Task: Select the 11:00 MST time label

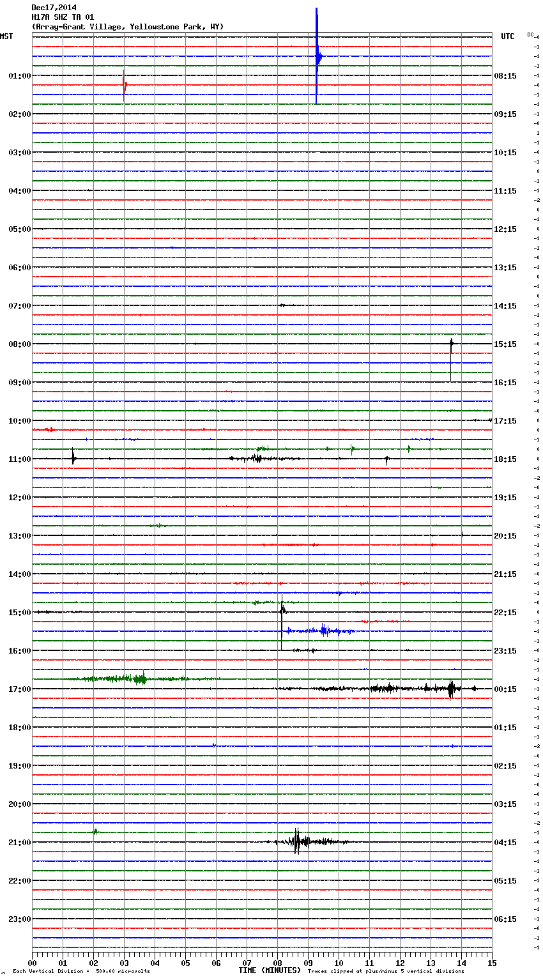Action: (19, 459)
